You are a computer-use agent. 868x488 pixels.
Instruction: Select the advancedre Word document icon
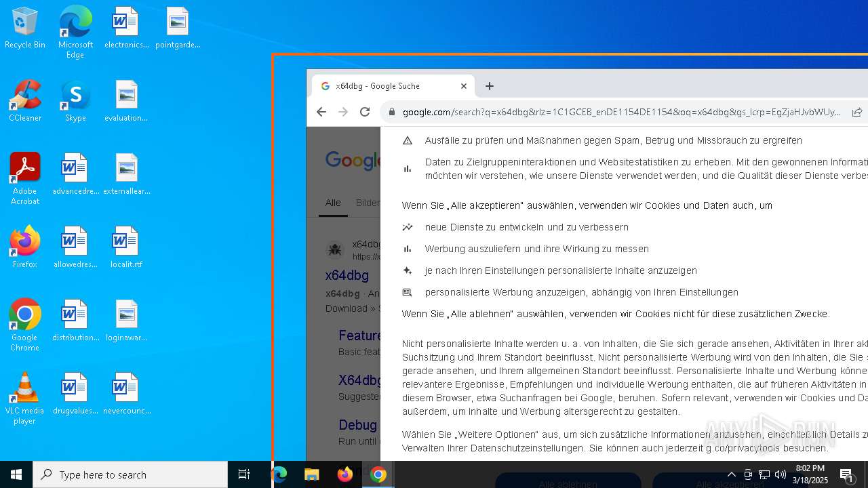[75, 175]
